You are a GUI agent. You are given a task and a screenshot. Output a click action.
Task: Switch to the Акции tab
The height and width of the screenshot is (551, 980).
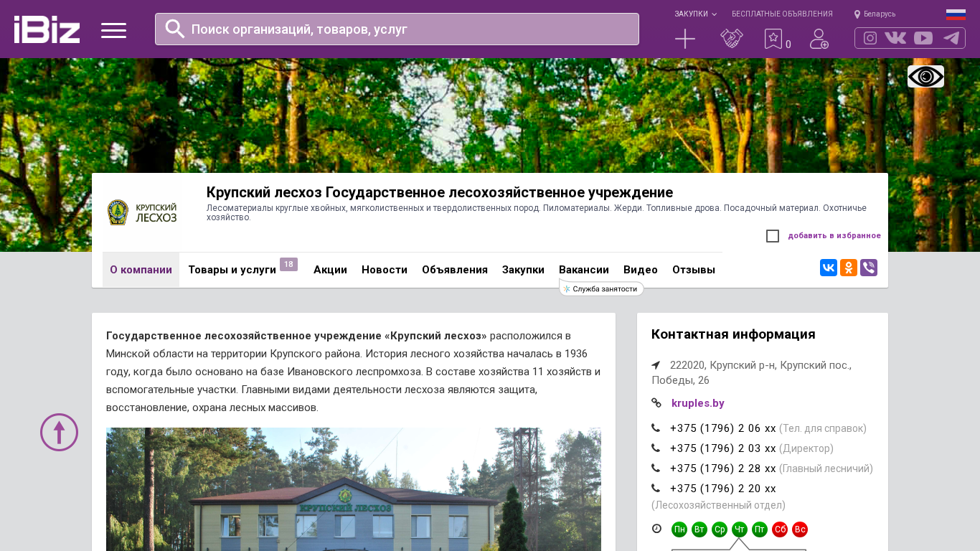pyautogui.click(x=330, y=270)
